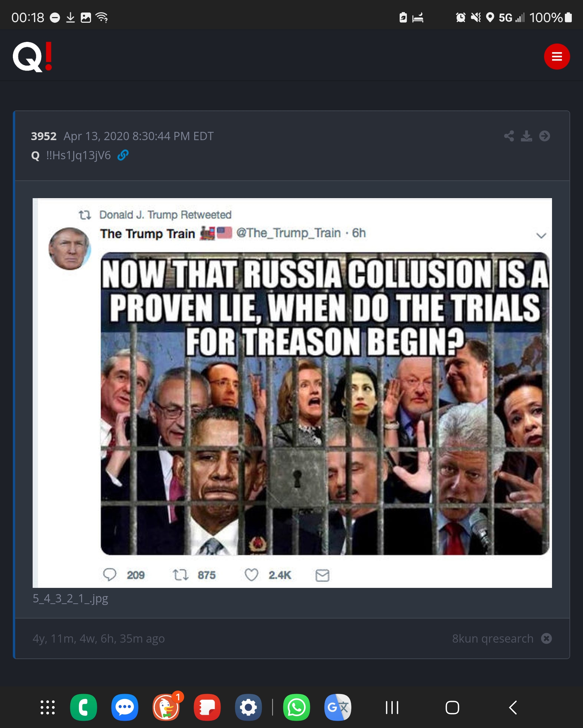Download post 3952 via download icon
The height and width of the screenshot is (728, 583).
tap(526, 136)
